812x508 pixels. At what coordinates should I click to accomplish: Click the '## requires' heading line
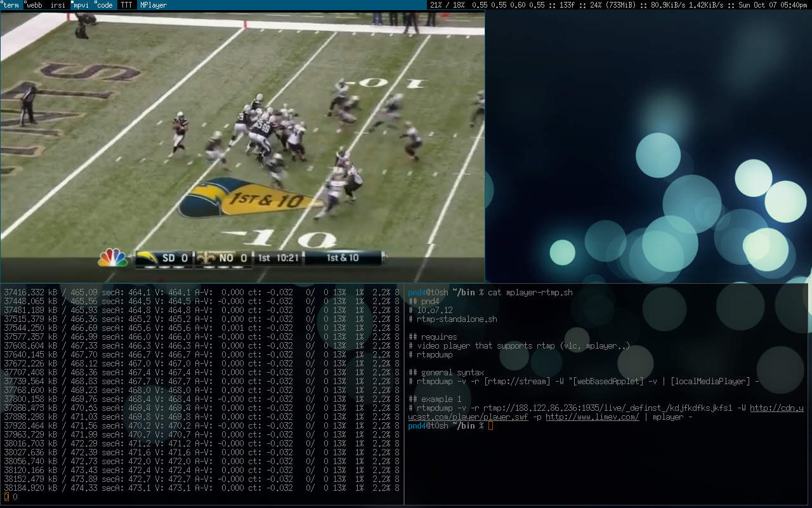pyautogui.click(x=433, y=337)
